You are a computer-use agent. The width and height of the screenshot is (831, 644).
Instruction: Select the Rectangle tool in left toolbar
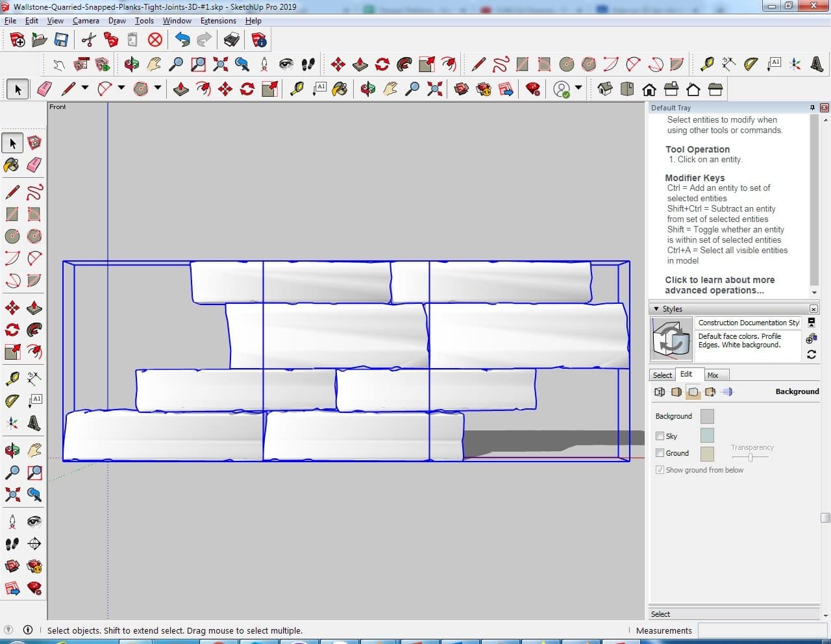(12, 214)
